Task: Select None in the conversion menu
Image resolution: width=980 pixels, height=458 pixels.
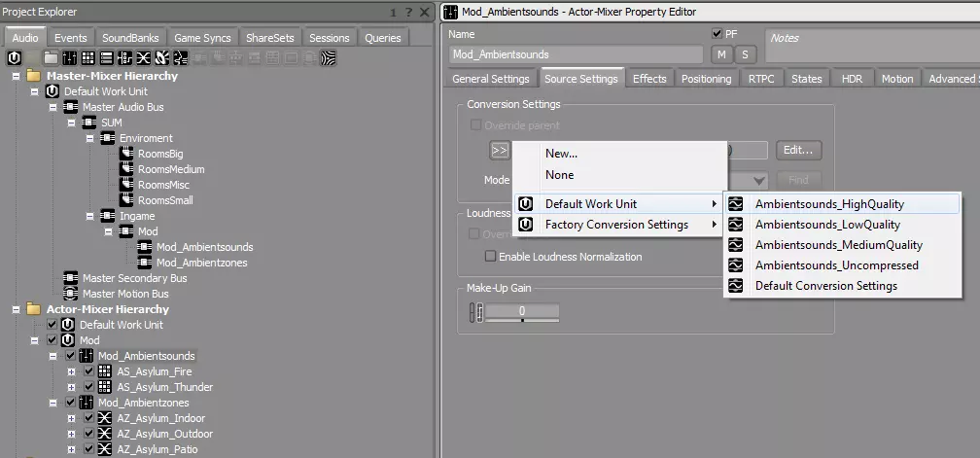Action: [559, 175]
